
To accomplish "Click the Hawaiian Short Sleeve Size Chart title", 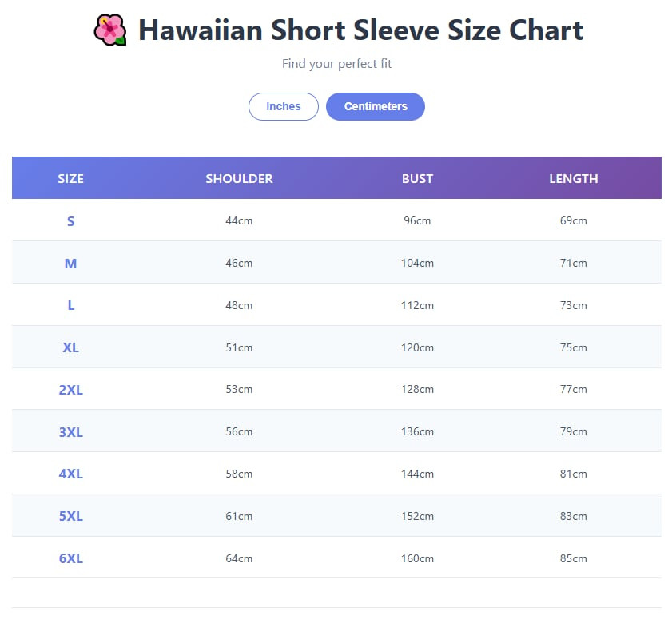I will (x=360, y=30).
